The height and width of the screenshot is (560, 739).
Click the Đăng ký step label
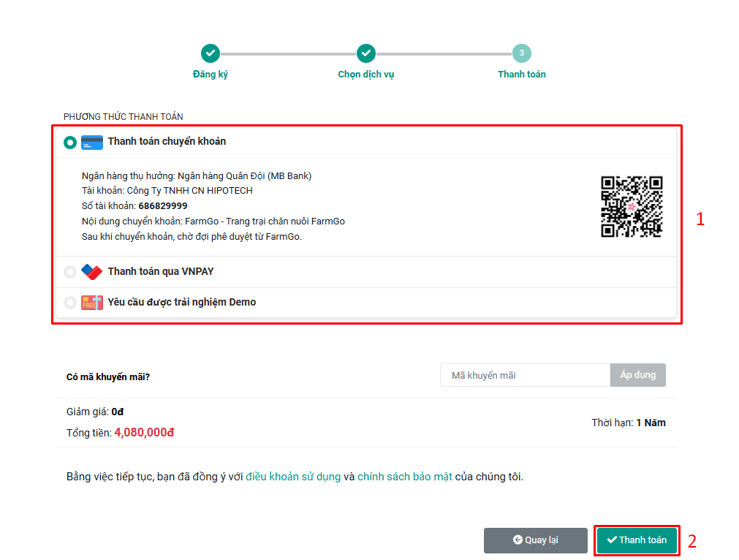click(211, 75)
